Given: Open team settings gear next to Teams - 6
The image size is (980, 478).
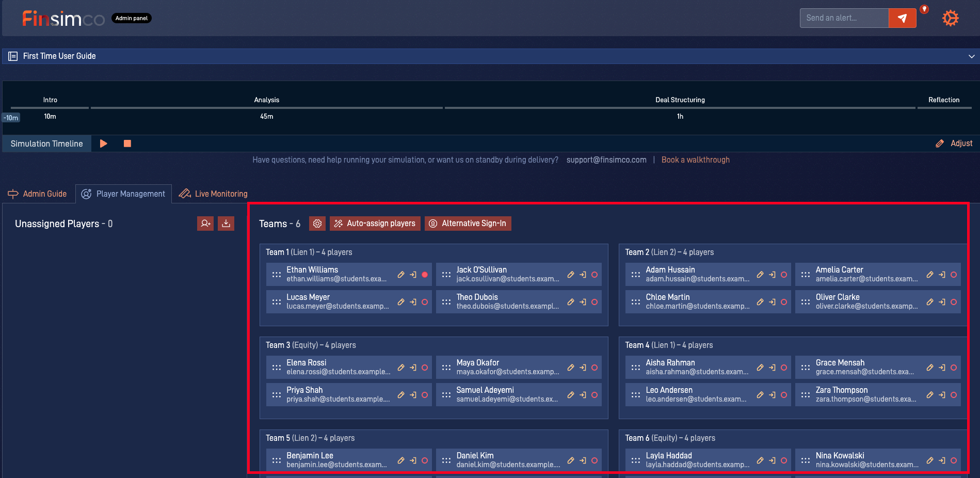Looking at the screenshot, I should (x=317, y=224).
